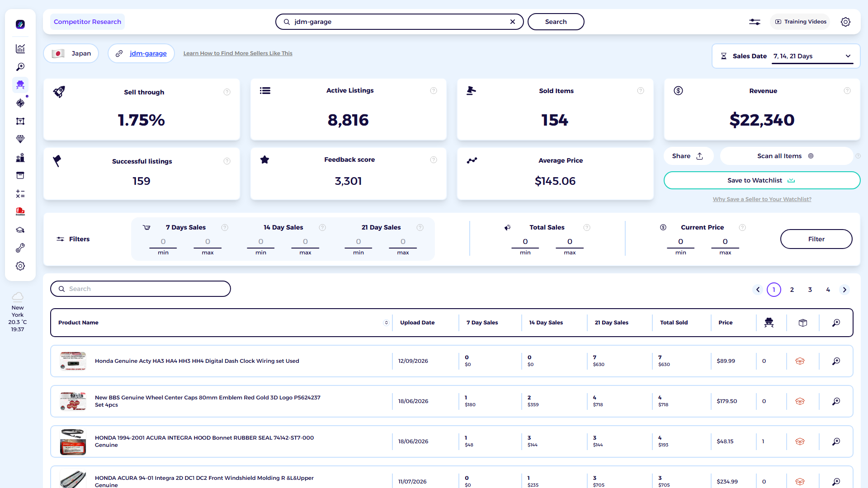Open page 2 of results
868x488 pixels.
[792, 290]
